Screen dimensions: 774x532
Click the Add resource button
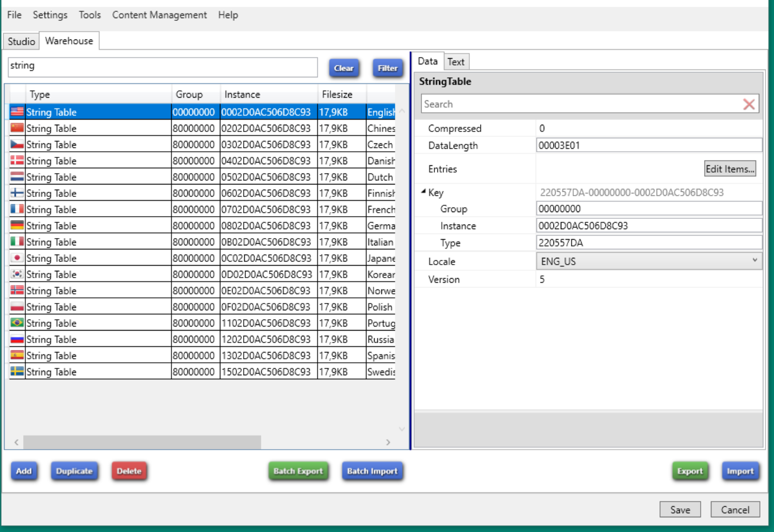tap(24, 471)
